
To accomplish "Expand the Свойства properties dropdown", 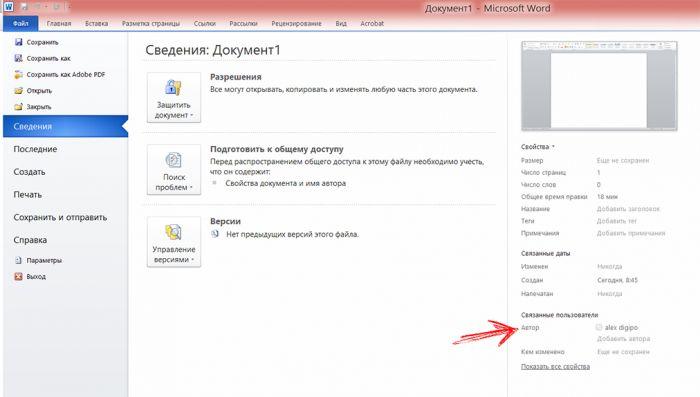I will [x=538, y=146].
